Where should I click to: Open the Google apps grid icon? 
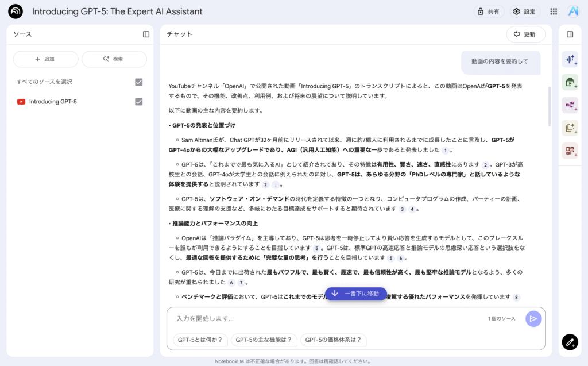[x=554, y=11]
